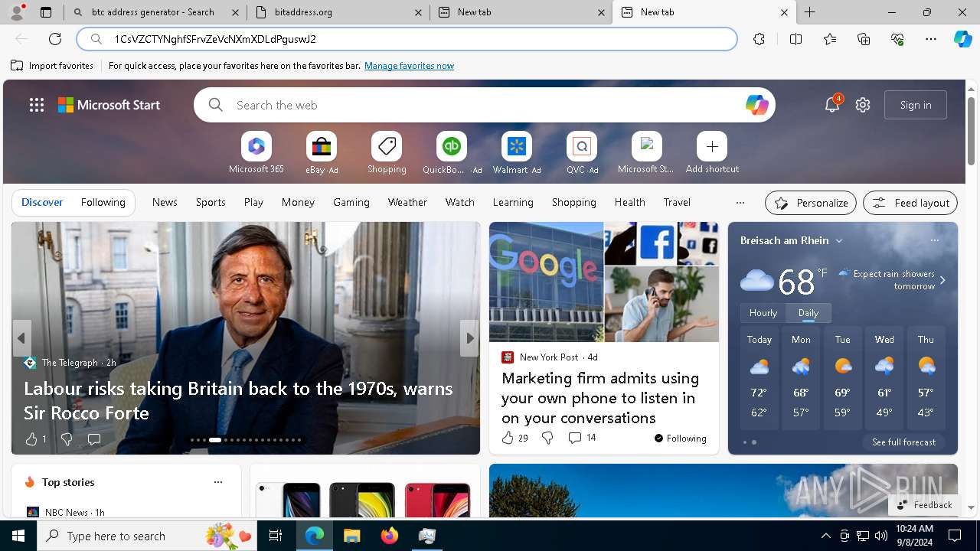Viewport: 980px width, 551px height.
Task: Open the weather card options menu
Action: (x=934, y=240)
